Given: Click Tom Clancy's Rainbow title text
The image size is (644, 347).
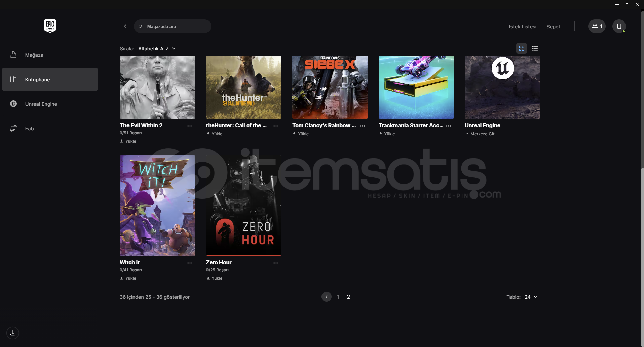Looking at the screenshot, I should click(x=324, y=125).
